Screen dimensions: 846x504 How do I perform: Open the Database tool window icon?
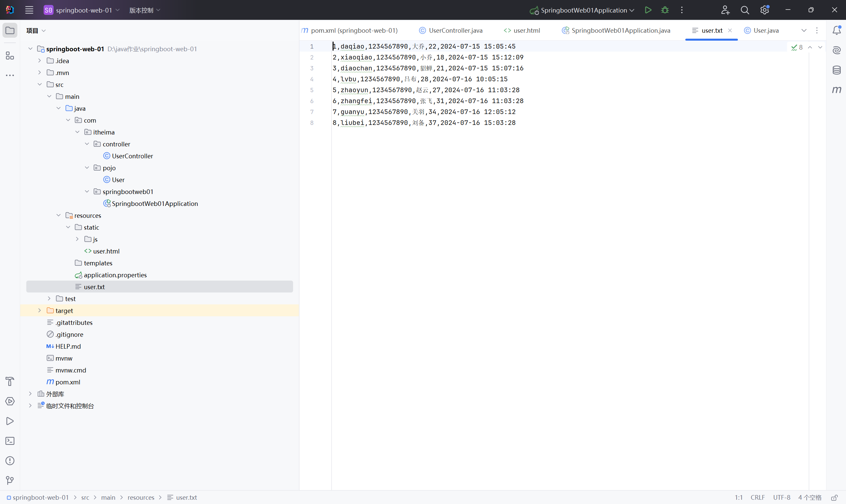point(836,70)
